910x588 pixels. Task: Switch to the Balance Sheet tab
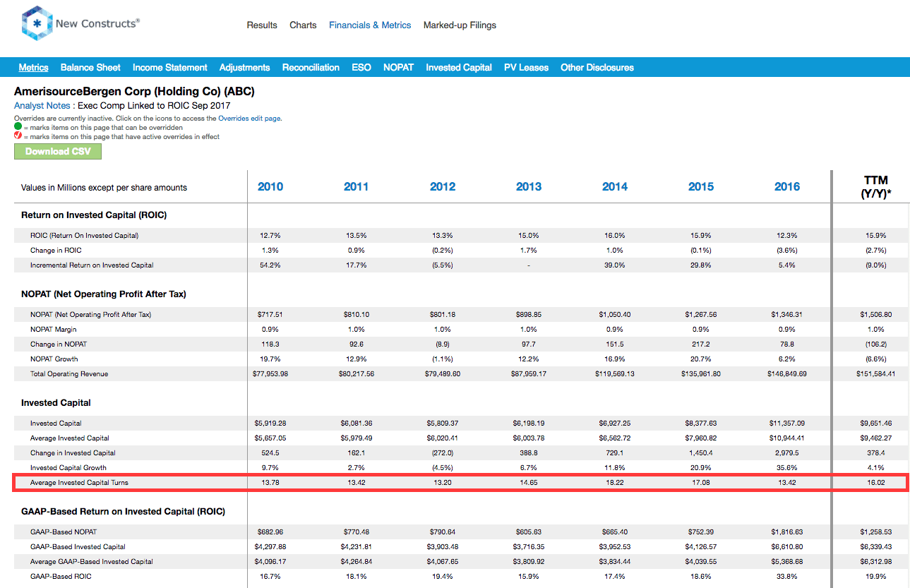click(90, 67)
